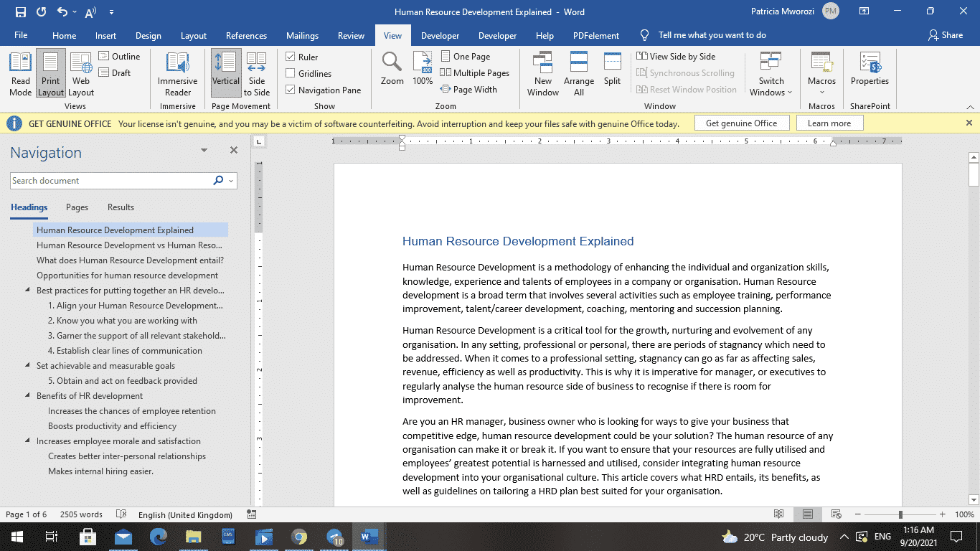This screenshot has height=551, width=980.
Task: Open a New Window of the document
Action: (x=543, y=72)
